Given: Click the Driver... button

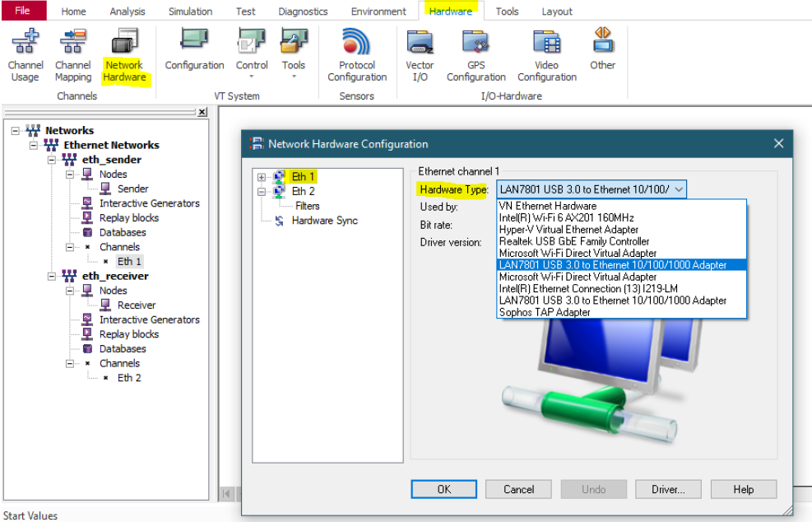Looking at the screenshot, I should [668, 489].
